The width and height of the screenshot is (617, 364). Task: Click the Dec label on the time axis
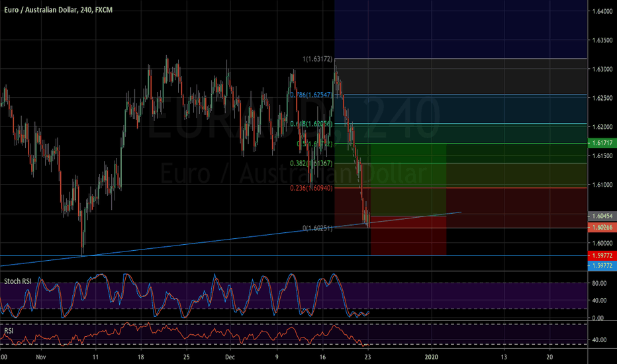pyautogui.click(x=228, y=356)
